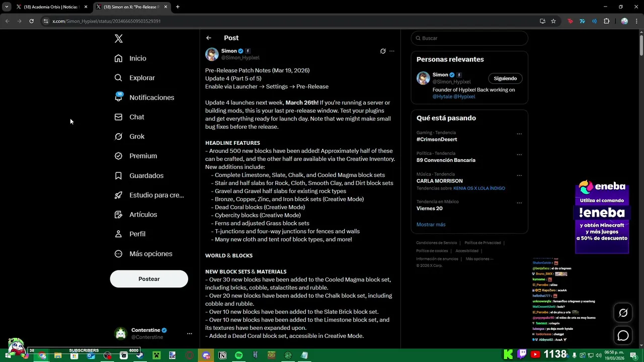Open the X logo home link
The width and height of the screenshot is (644, 362).
[118, 39]
